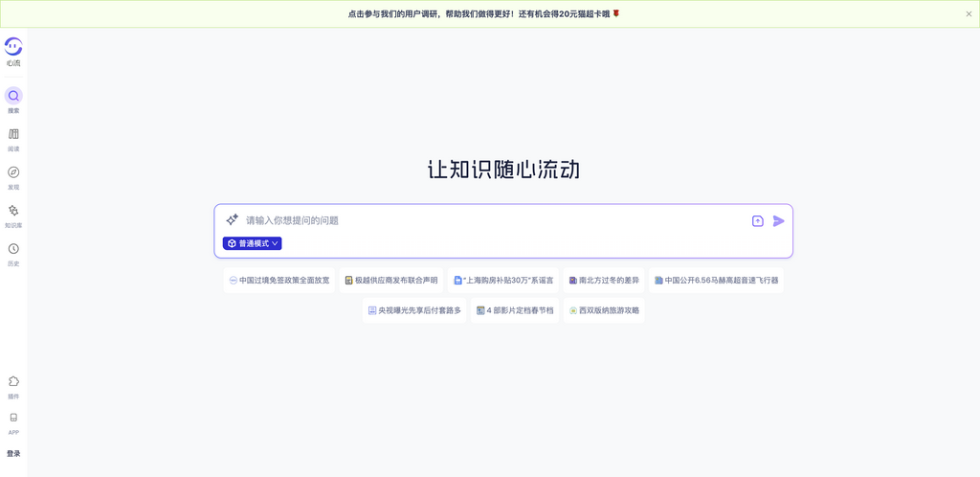Image resolution: width=980 pixels, height=477 pixels.
Task: Select suggestion 4部影片定档春节档
Action: tap(515, 310)
